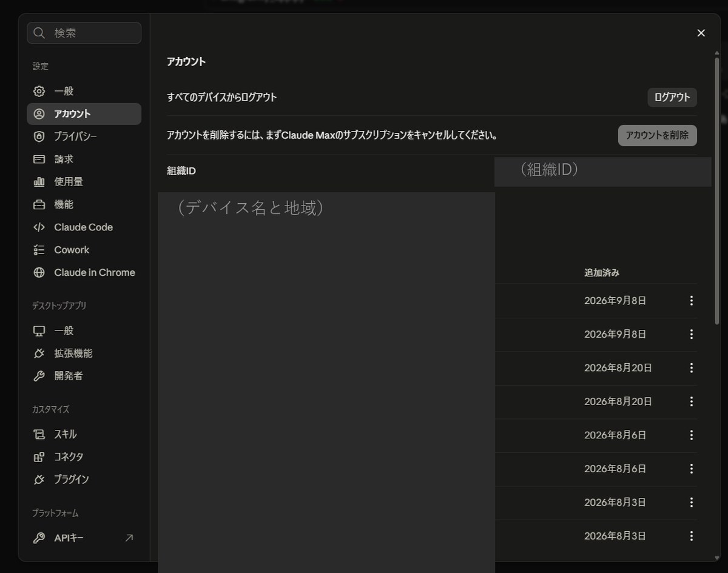Click the すべてのデバイスからログアウト text
Image resolution: width=728 pixels, height=573 pixels.
(222, 97)
